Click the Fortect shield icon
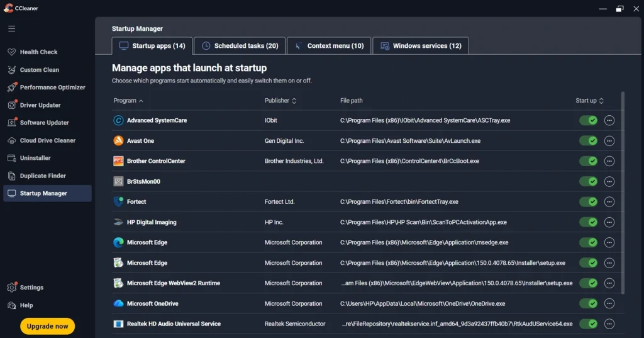 (x=118, y=201)
